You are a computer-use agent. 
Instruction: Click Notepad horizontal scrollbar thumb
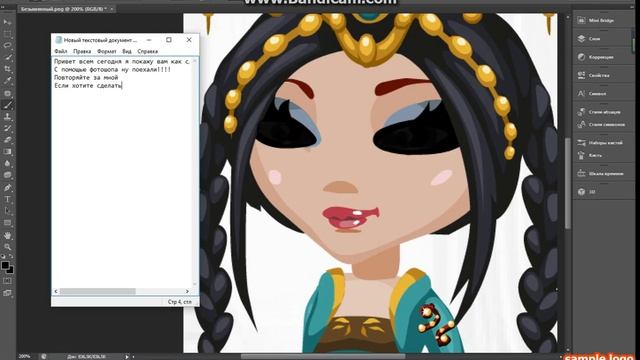coord(98,291)
